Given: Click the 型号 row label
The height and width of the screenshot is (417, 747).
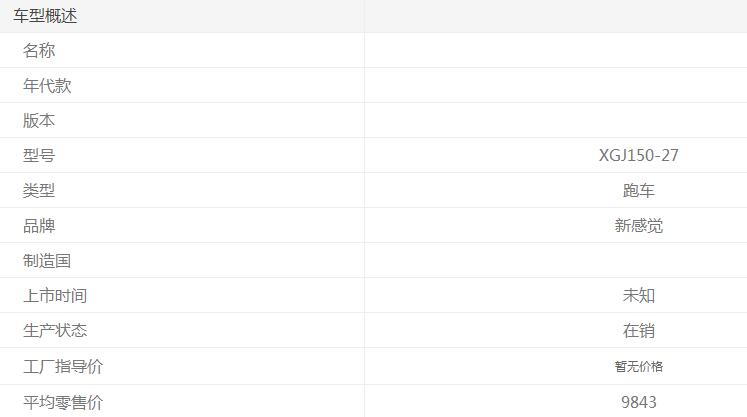Looking at the screenshot, I should pos(39,156).
